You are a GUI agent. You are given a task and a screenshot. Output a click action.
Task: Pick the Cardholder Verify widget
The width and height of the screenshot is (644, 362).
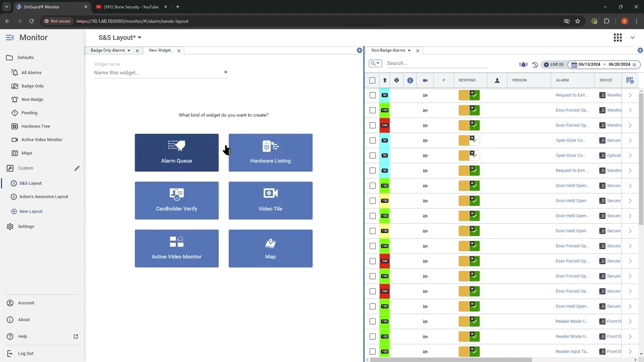[x=177, y=201]
